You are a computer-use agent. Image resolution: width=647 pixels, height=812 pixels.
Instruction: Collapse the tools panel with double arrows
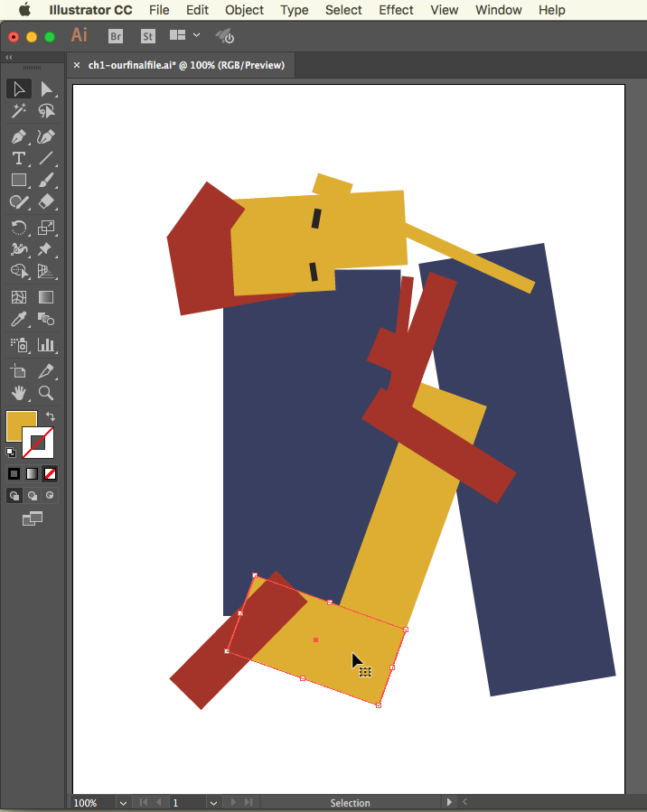click(x=9, y=57)
